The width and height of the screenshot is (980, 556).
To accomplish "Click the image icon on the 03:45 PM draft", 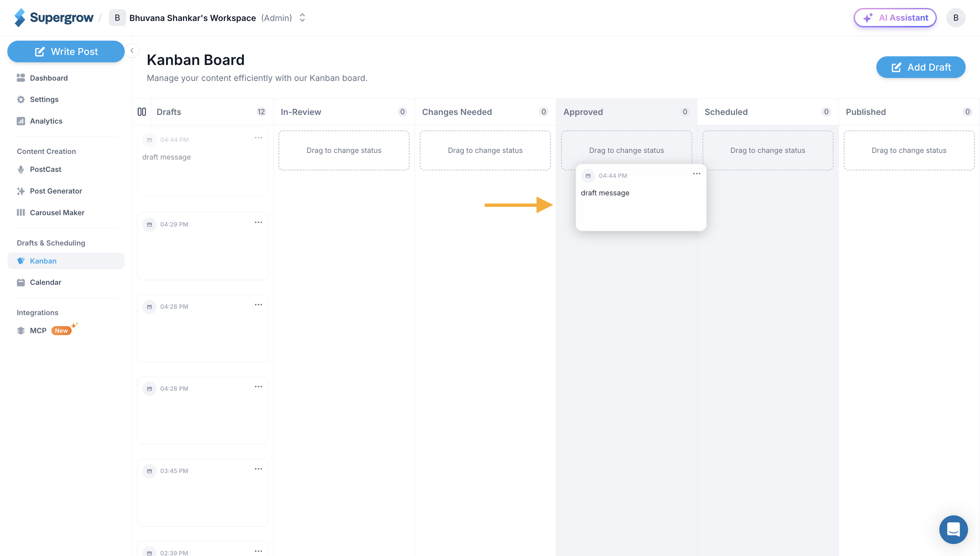I will coord(149,471).
